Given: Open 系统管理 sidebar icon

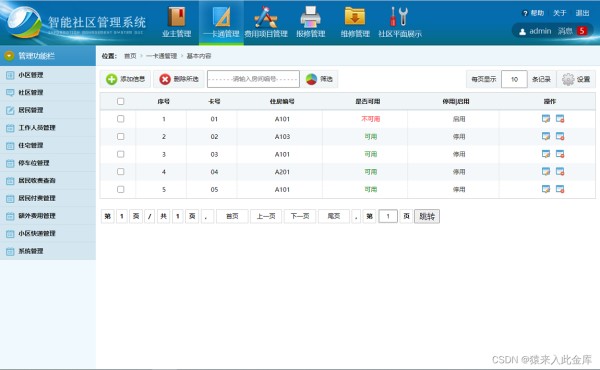Looking at the screenshot, I should coord(10,251).
